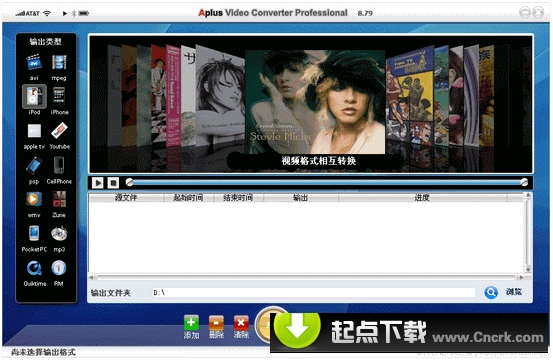Select the Zune output icon
This screenshot has width=553, height=363.
pyautogui.click(x=59, y=200)
